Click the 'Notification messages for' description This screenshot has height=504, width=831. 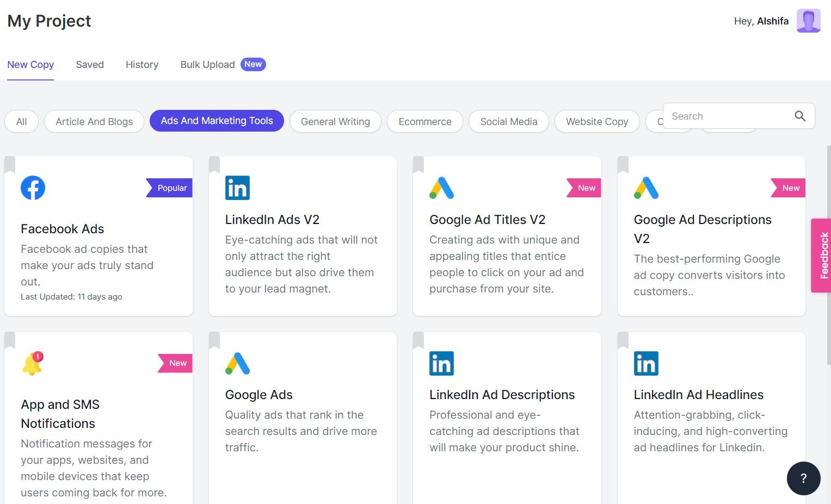pyautogui.click(x=94, y=468)
